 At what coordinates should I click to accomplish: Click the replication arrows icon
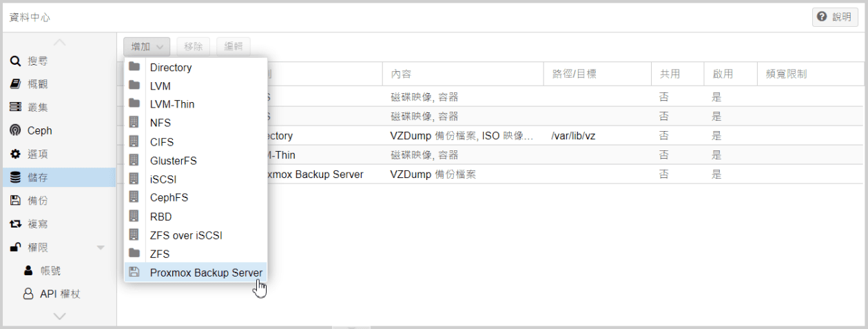[14, 224]
